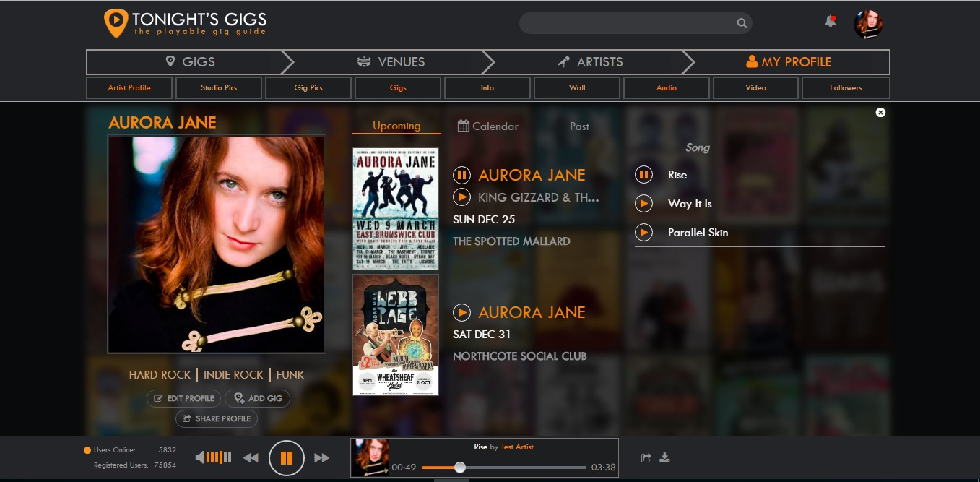Switch to the Calendar view tab
980x482 pixels.
pos(488,126)
